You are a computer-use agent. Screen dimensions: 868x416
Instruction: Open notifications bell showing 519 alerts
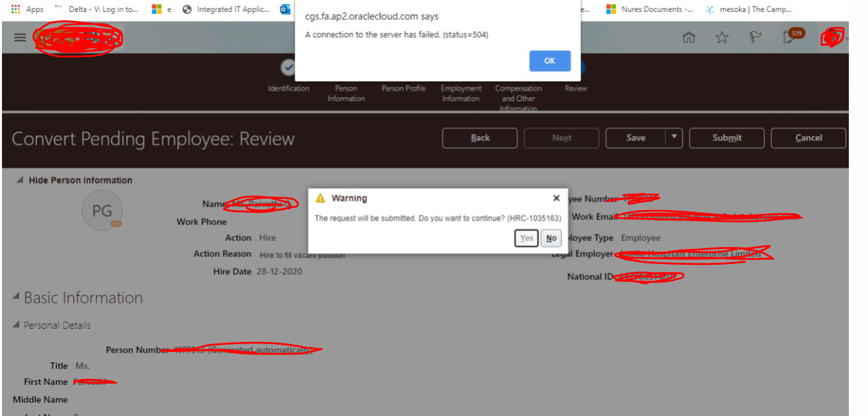789,38
